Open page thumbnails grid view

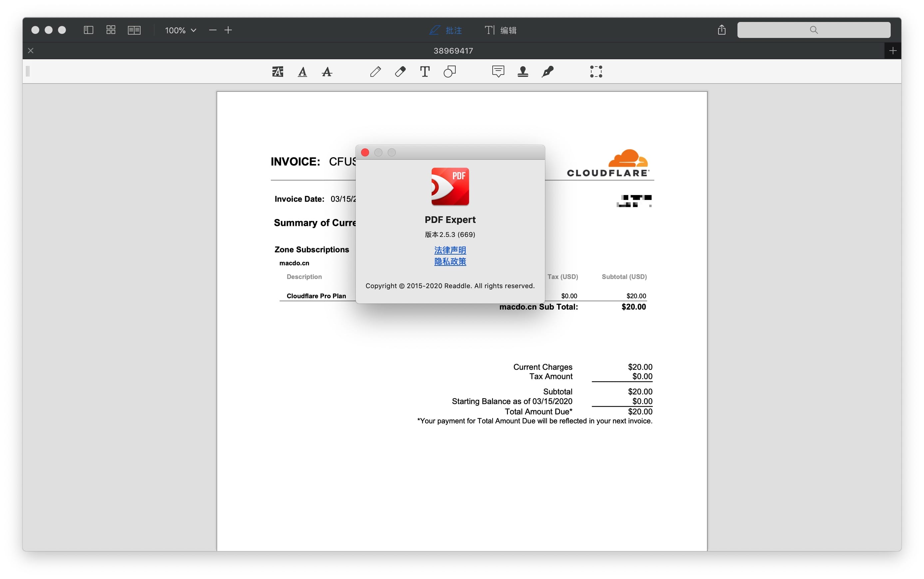pos(111,30)
